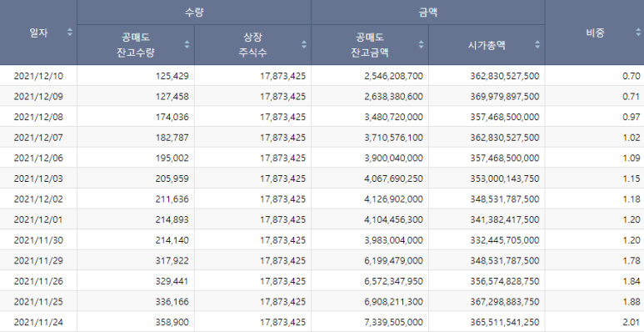Viewport: 644px width, 332px height.
Task: Select date cell 2021/12/10
Action: (38, 76)
